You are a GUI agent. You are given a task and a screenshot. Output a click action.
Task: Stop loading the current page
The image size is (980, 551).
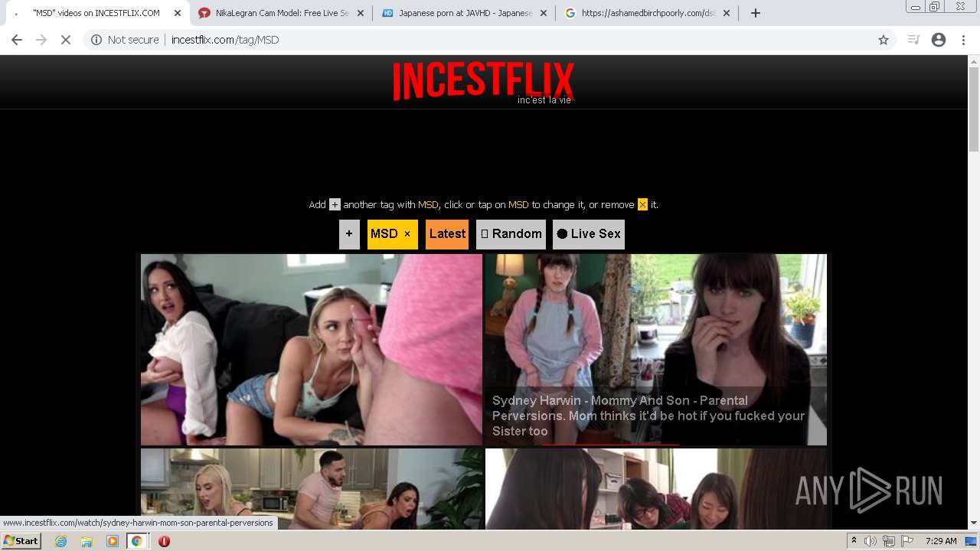tap(66, 40)
